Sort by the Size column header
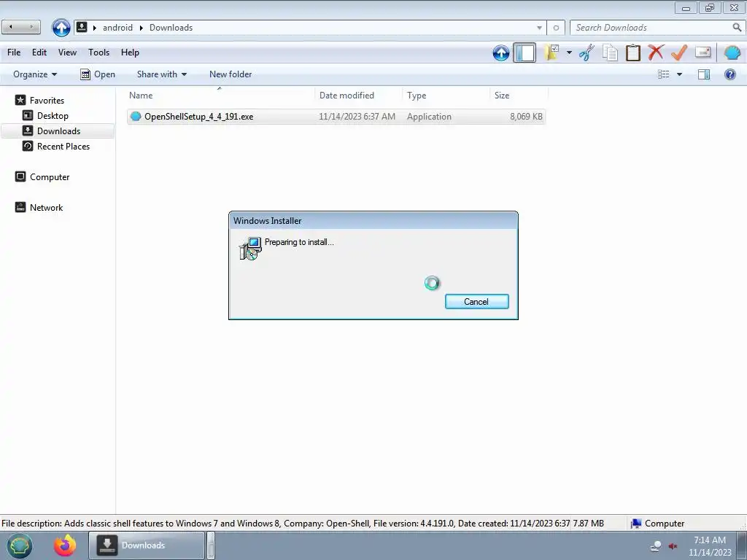The height and width of the screenshot is (560, 747). (519, 96)
